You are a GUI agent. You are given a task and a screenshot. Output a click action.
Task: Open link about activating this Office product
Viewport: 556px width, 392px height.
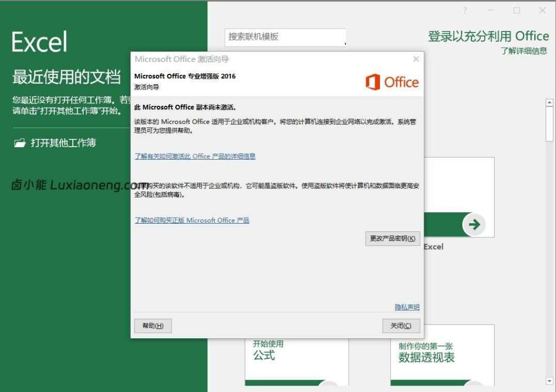pos(195,156)
